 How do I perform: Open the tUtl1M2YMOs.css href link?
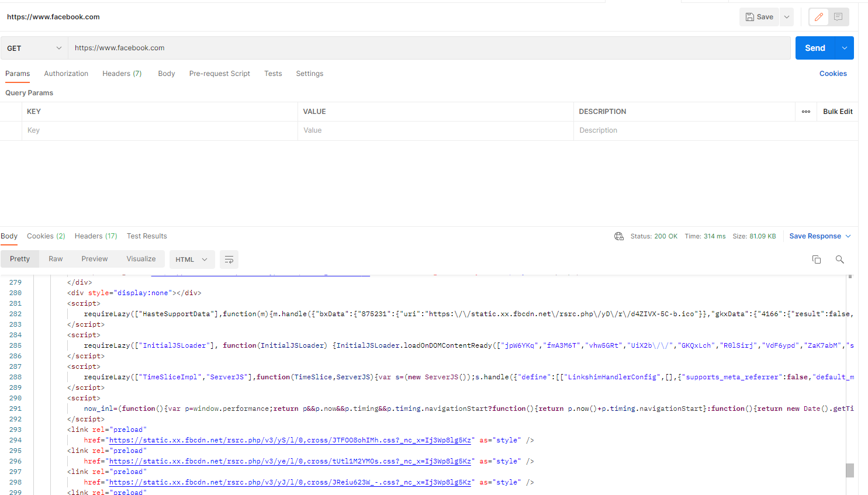pos(290,461)
